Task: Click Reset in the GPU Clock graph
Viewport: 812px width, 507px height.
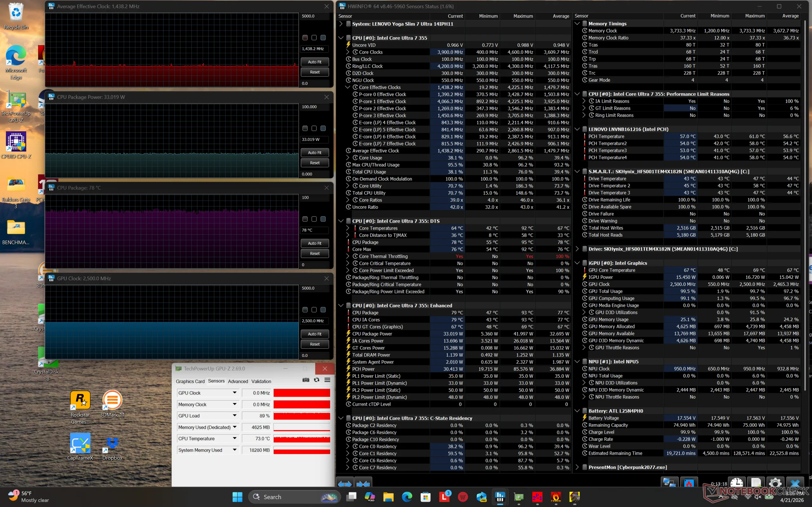Action: tap(314, 344)
